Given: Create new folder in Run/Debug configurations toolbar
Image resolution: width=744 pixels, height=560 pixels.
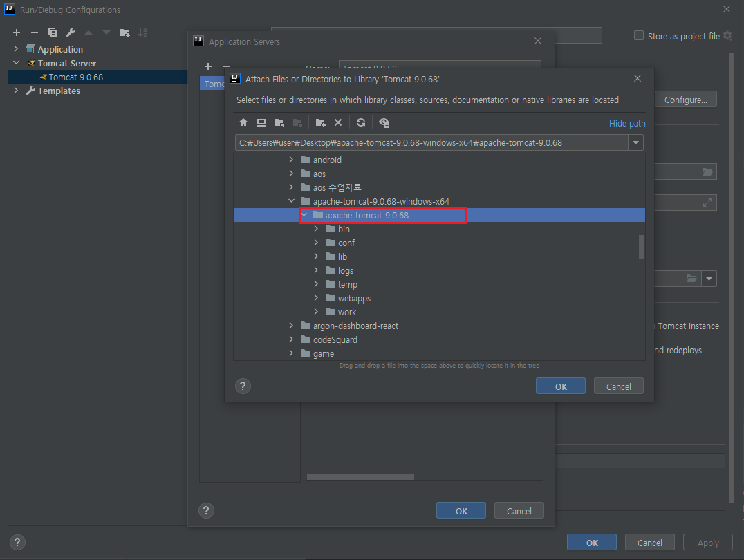Looking at the screenshot, I should (124, 32).
